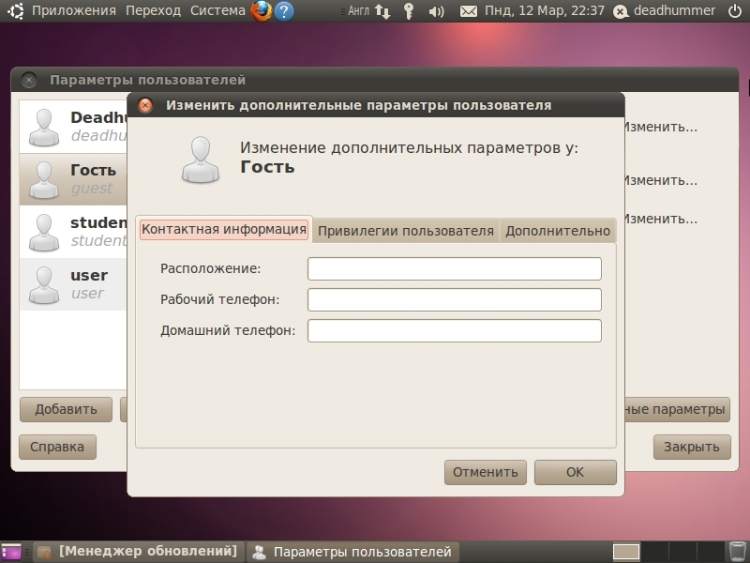Screen dimensions: 750x563
Task: Click the Trash icon in bottom panel
Action: click(736, 551)
